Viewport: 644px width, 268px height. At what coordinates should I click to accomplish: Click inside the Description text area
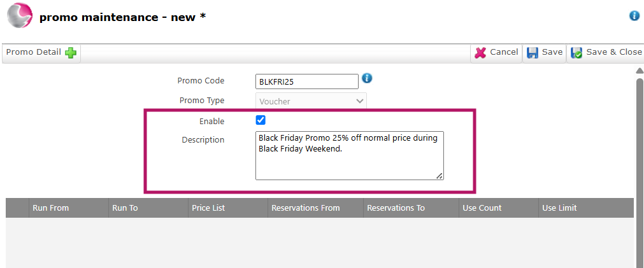click(x=350, y=155)
